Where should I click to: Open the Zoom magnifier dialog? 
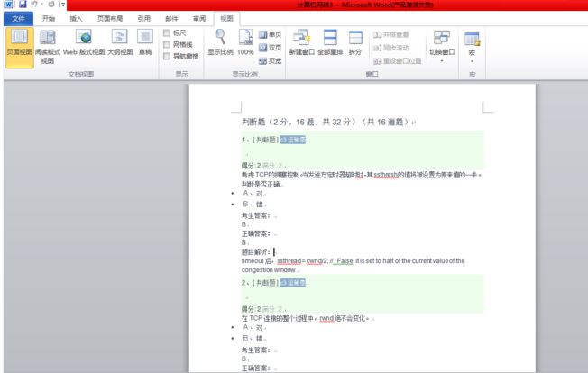[220, 42]
